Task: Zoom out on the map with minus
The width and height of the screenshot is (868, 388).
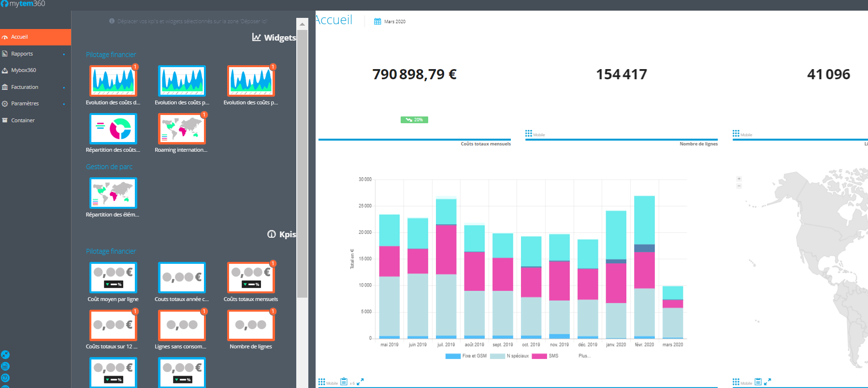Action: coord(739,186)
